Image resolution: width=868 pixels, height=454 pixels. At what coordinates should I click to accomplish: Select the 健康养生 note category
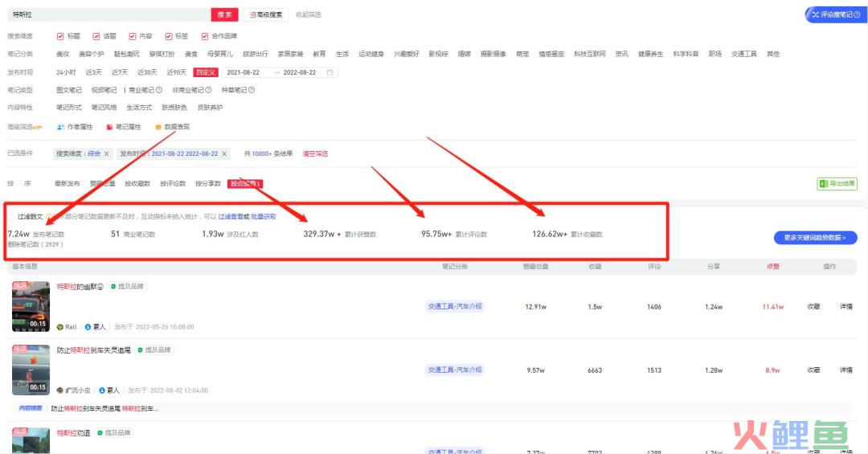(x=650, y=54)
